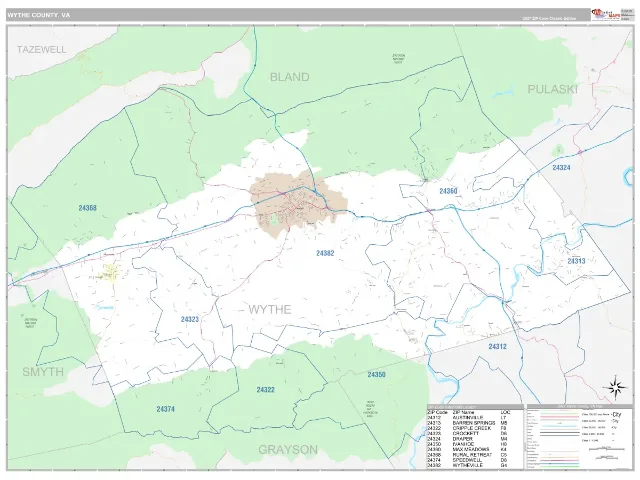The image size is (640, 480).
Task: Click the compass rose icon
Action: point(617,387)
